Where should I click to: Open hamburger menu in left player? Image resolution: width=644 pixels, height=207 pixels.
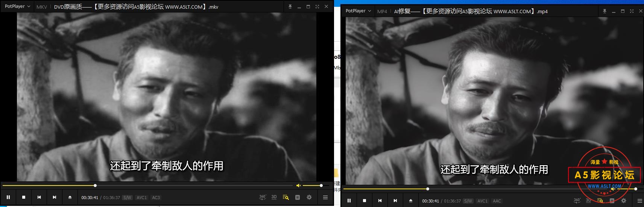pyautogui.click(x=325, y=197)
